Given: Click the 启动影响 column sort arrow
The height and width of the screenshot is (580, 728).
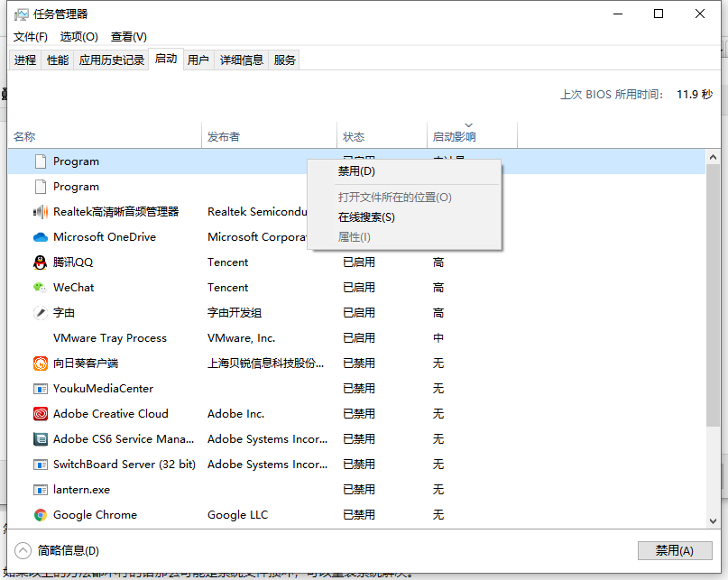Looking at the screenshot, I should [x=468, y=126].
